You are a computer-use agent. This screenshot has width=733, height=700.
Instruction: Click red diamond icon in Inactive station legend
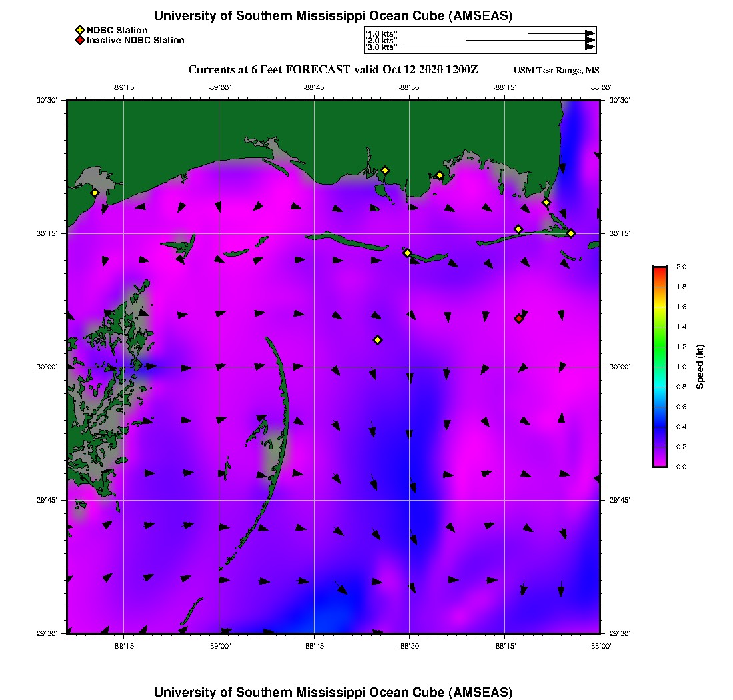(x=79, y=40)
